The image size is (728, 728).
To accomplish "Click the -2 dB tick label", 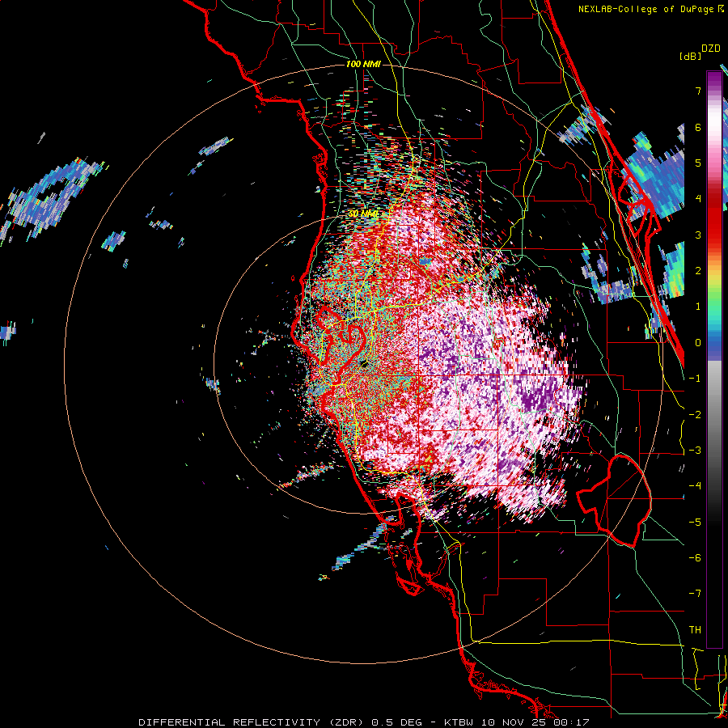I will coord(695,415).
